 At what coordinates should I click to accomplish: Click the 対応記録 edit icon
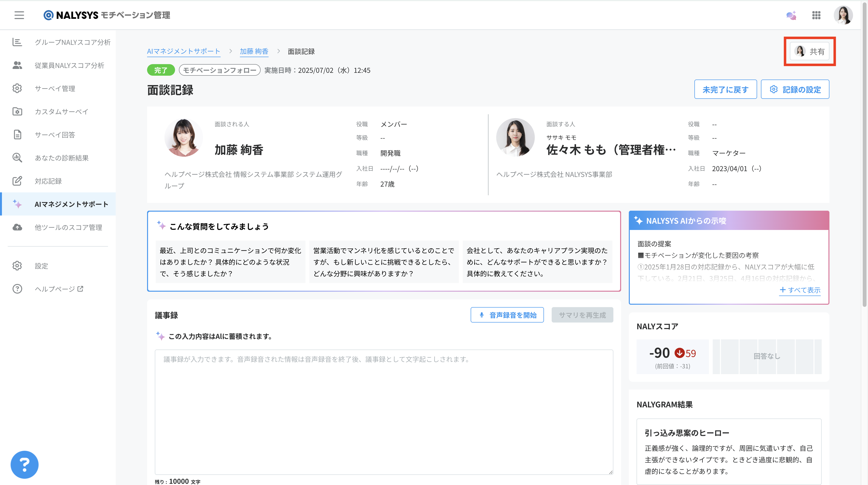pos(17,181)
